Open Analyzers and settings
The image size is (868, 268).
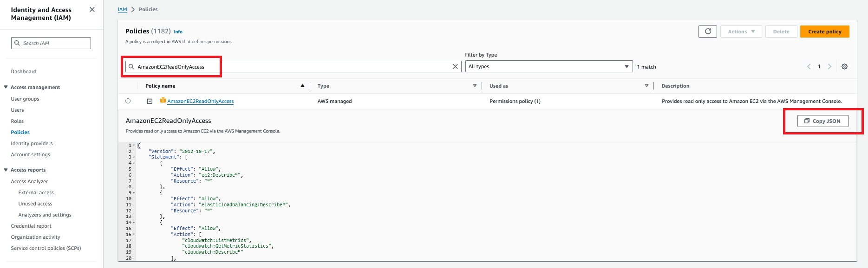[45, 215]
